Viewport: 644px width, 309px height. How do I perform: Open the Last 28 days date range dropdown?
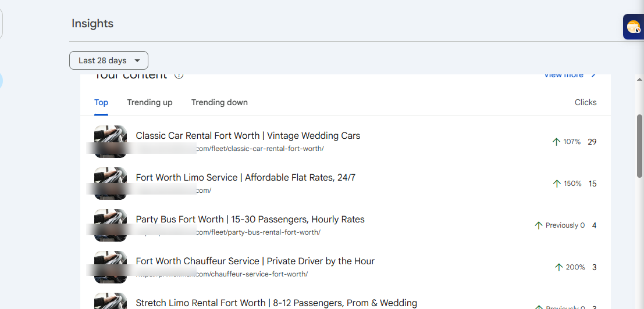coord(108,60)
